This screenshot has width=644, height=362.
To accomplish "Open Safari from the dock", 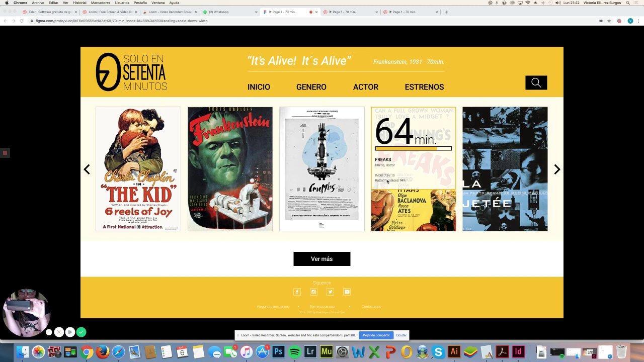I will [119, 352].
